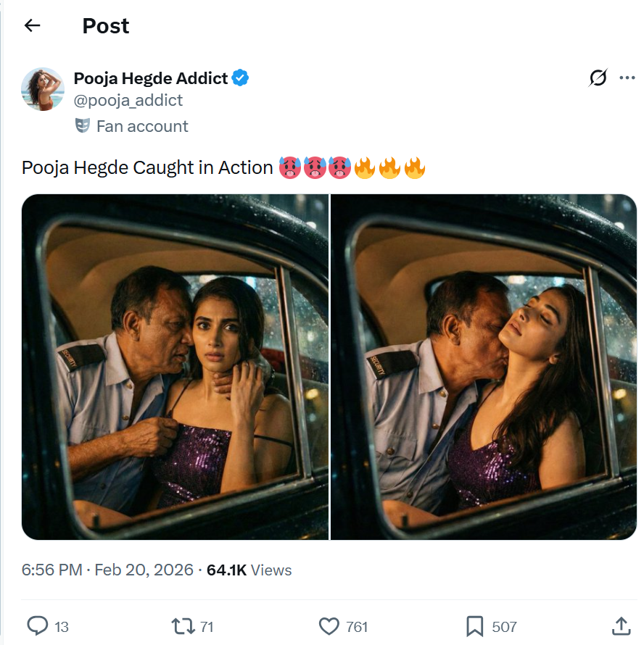Open the left photo in the post
Image resolution: width=644 pixels, height=645 pixels.
click(175, 367)
